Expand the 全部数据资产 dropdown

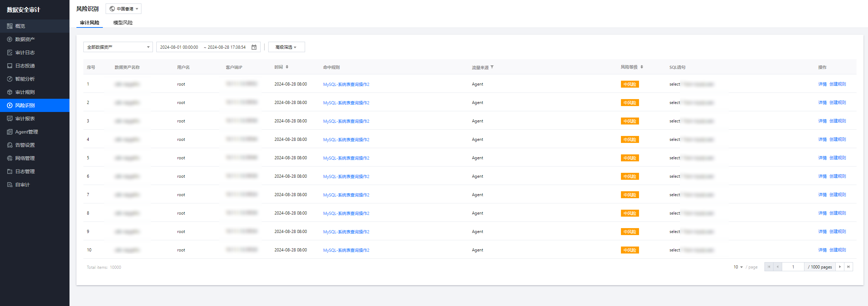coord(118,47)
